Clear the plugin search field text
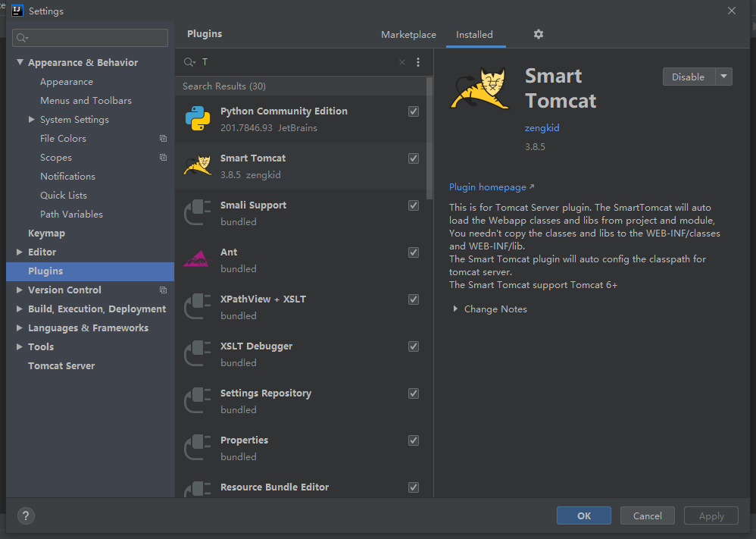 click(x=402, y=62)
